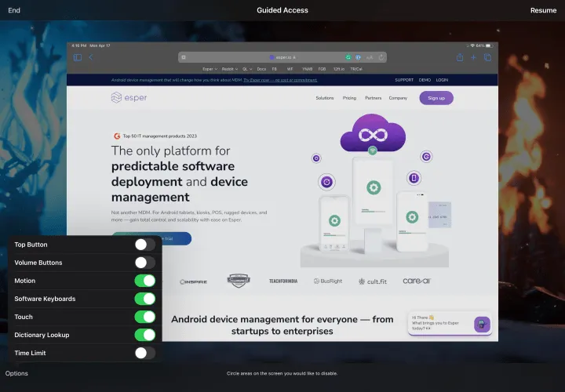The image size is (565, 392).
Task: Open a new tab with plus icon
Action: 473,57
